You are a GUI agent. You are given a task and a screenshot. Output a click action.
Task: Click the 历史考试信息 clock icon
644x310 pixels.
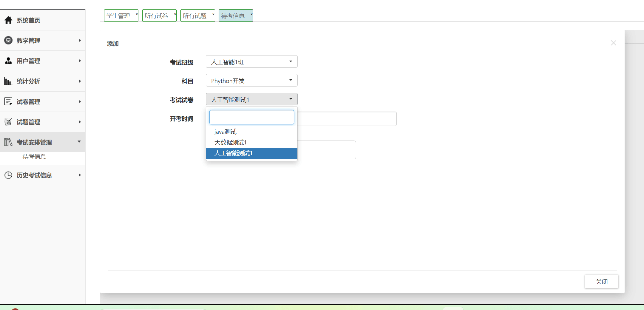tap(8, 175)
